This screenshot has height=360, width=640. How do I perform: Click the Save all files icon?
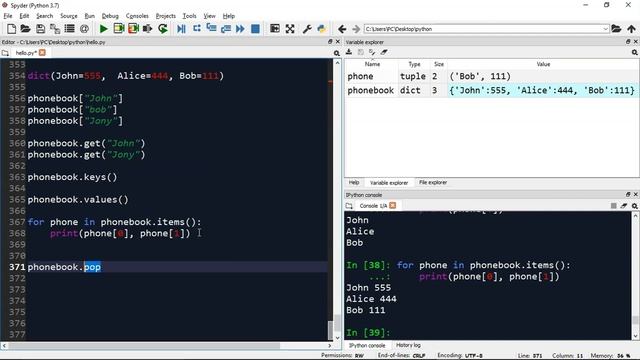pyautogui.click(x=55, y=29)
